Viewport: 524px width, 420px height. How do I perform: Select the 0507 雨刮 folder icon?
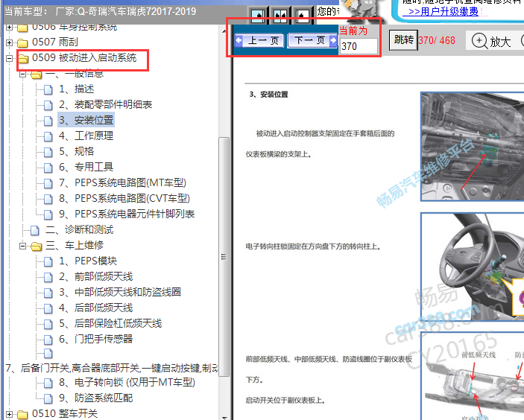(22, 42)
